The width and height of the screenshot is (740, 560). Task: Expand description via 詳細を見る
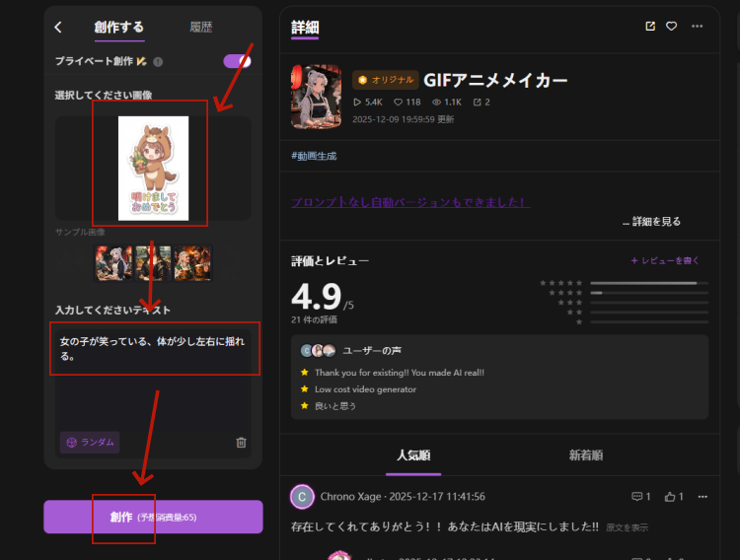coord(651,222)
